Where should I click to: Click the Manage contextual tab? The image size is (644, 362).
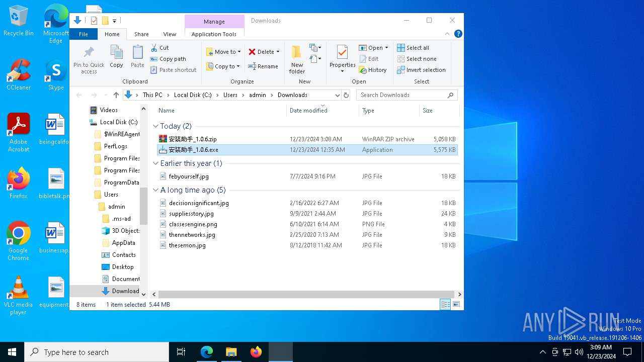(x=214, y=22)
